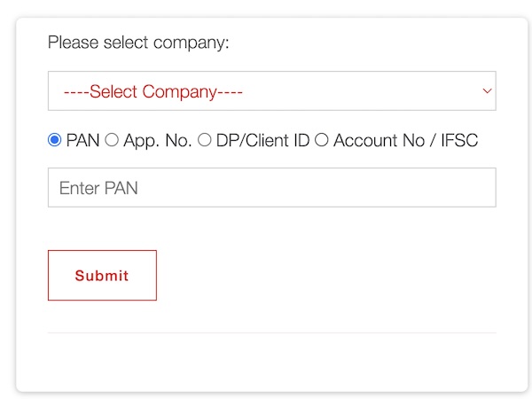This screenshot has width=532, height=399.
Task: Pick the DP/Client ID radio button
Action: [x=205, y=140]
